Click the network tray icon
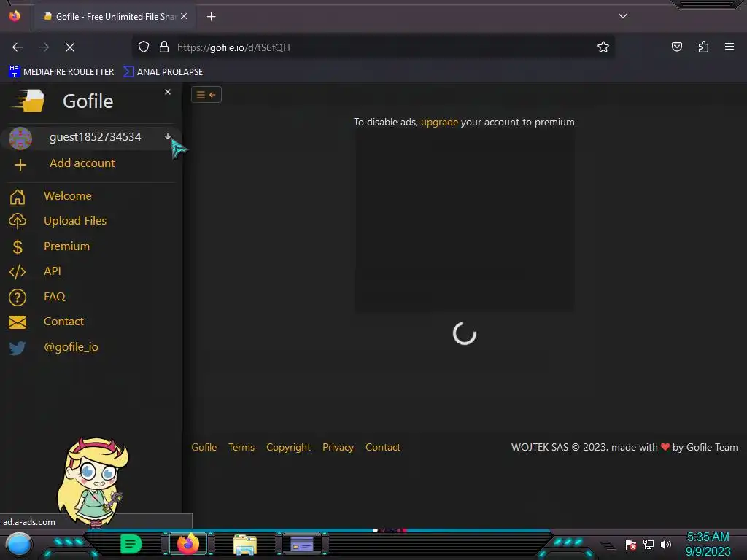This screenshot has height=560, width=747. (x=649, y=544)
